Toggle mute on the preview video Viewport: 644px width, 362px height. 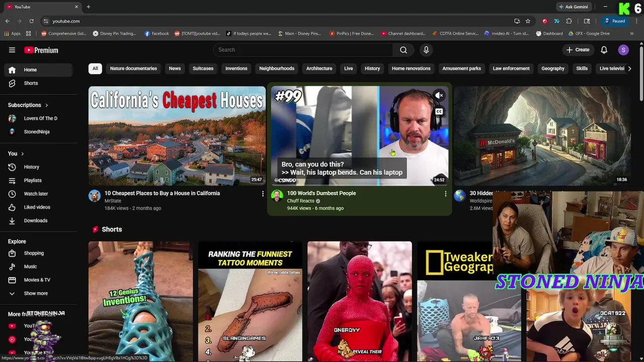click(439, 95)
